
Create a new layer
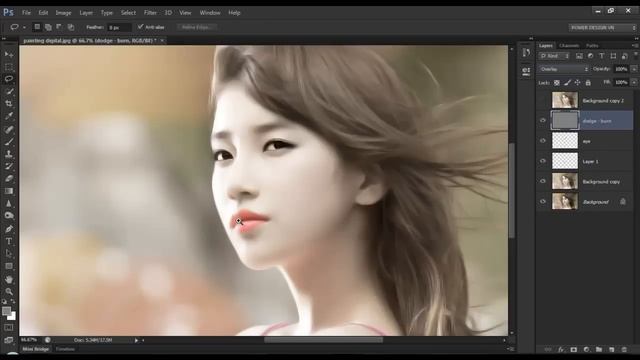(611, 349)
